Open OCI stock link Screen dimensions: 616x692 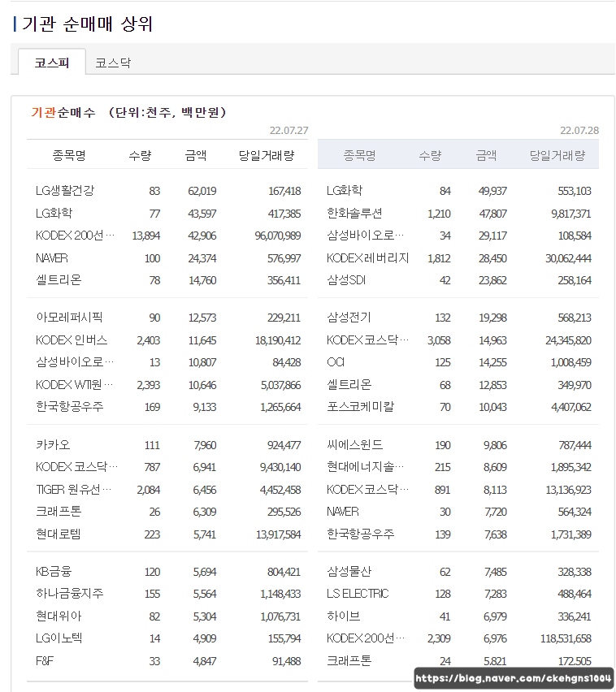click(336, 362)
